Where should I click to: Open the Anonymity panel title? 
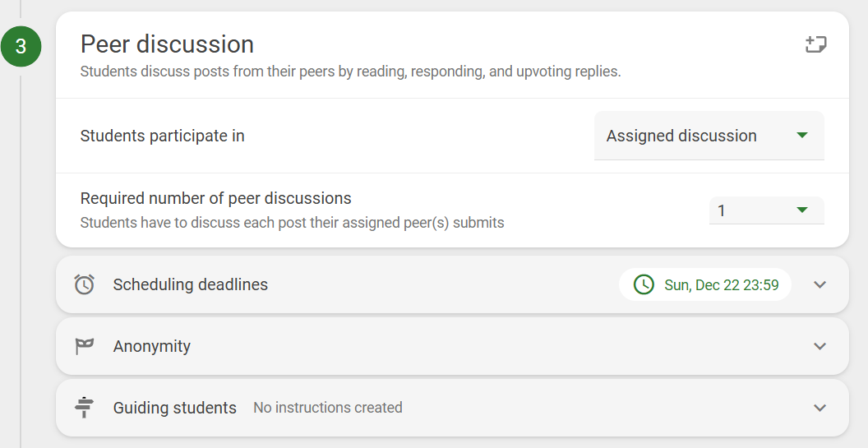[152, 346]
